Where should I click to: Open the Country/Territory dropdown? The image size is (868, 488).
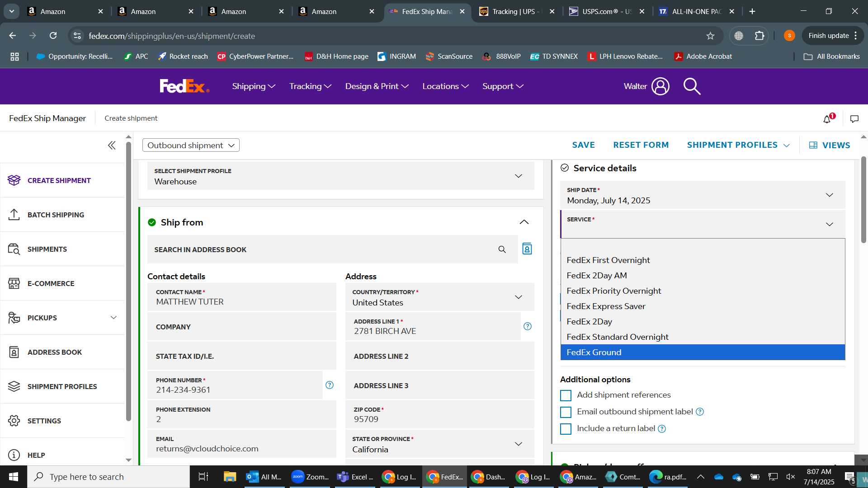click(x=439, y=297)
